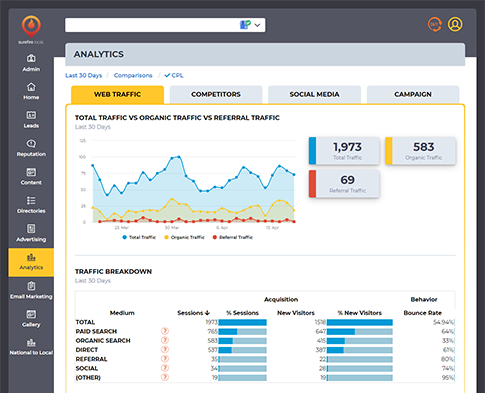The image size is (485, 393).
Task: Open National to Local section
Action: pyautogui.click(x=31, y=347)
